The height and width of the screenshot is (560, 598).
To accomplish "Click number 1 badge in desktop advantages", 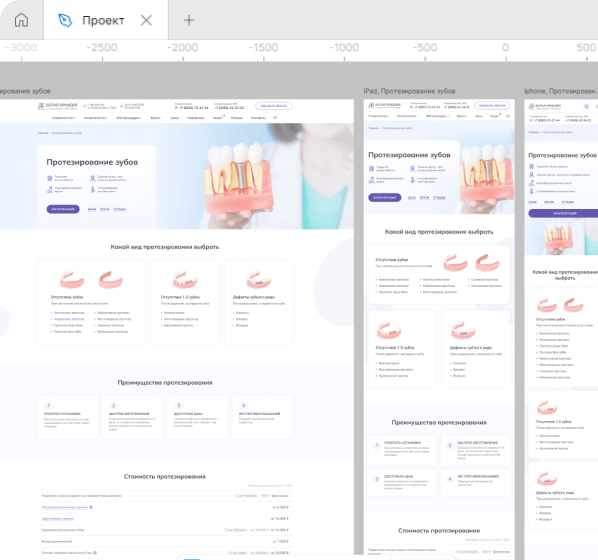I will [x=48, y=406].
